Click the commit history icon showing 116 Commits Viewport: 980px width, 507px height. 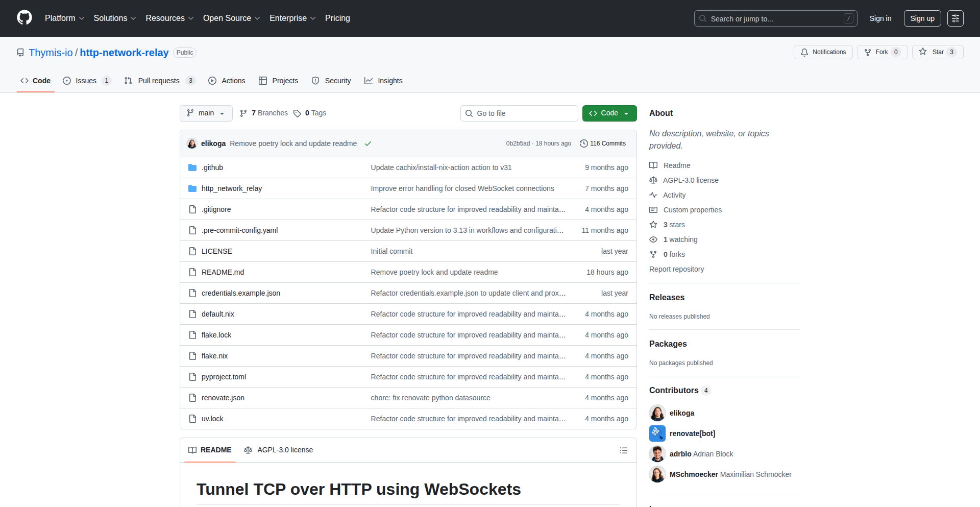click(x=584, y=143)
